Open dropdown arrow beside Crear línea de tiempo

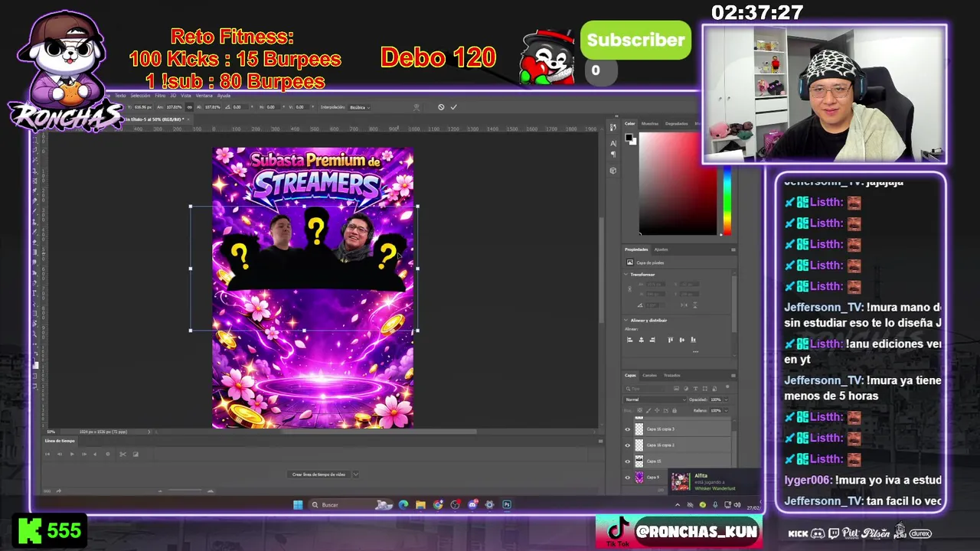coord(355,474)
